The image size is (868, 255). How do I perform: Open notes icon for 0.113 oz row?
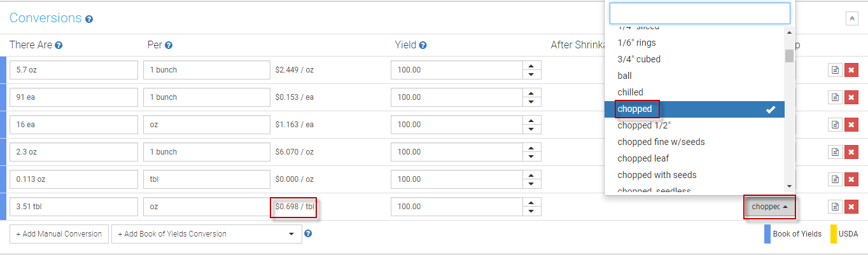coord(834,179)
